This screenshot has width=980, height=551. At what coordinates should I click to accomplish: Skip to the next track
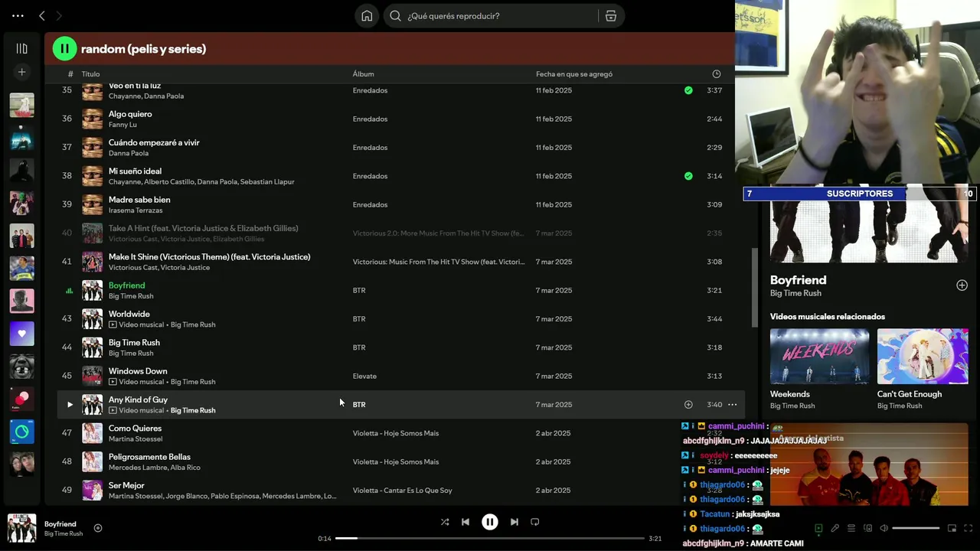514,522
